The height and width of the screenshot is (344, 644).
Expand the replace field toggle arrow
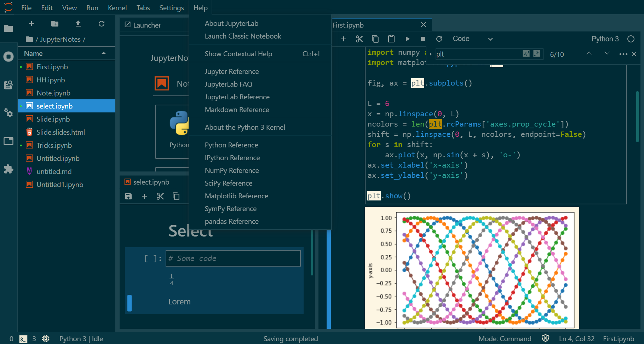[x=431, y=54]
